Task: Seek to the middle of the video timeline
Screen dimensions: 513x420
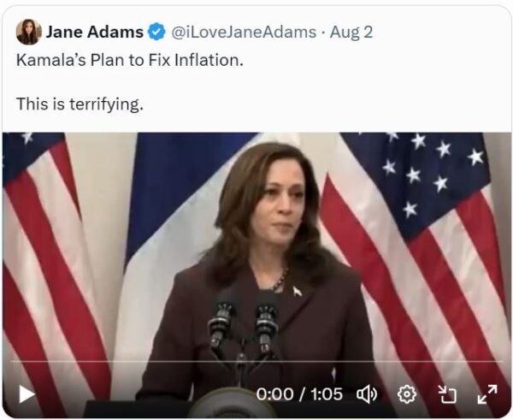Action: point(256,361)
